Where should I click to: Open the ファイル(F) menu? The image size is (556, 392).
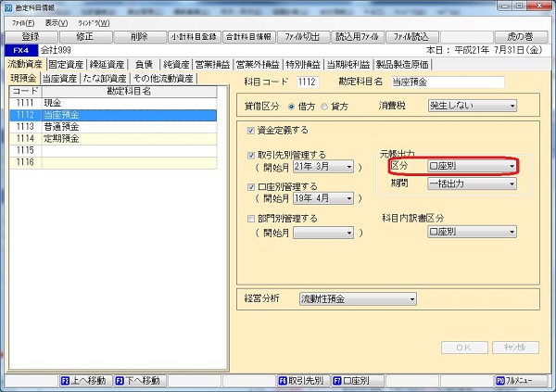tap(23, 23)
